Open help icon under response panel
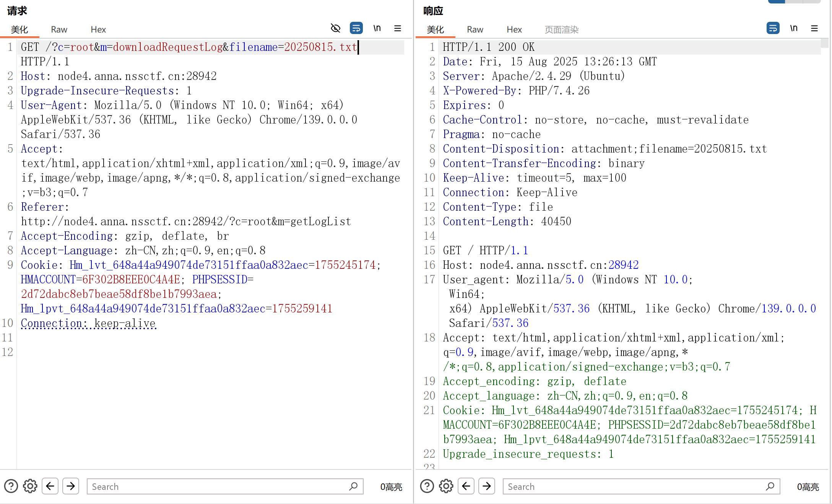 pyautogui.click(x=427, y=486)
